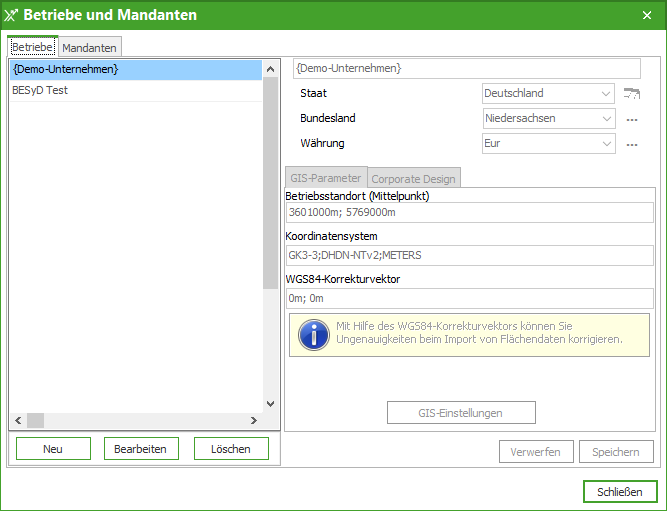Click the Löschen button
Screen dimensions: 667x511
tap(231, 449)
